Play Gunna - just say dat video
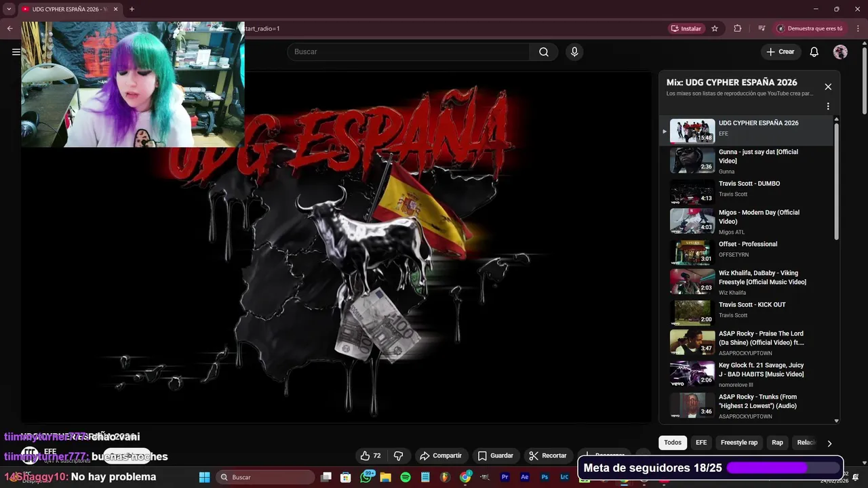The image size is (868, 488). [745, 161]
